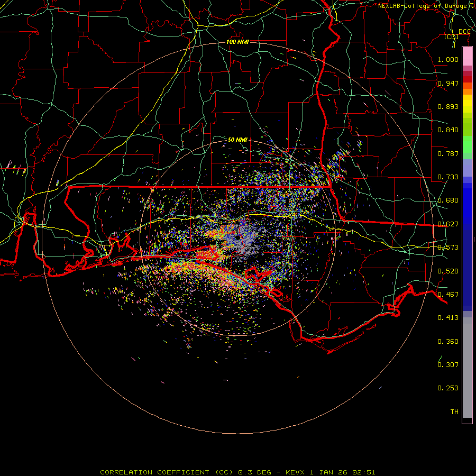Image resolution: width=476 pixels, height=476 pixels.
Task: Click the KEVX radar site center dot
Action: pyautogui.click(x=237, y=237)
